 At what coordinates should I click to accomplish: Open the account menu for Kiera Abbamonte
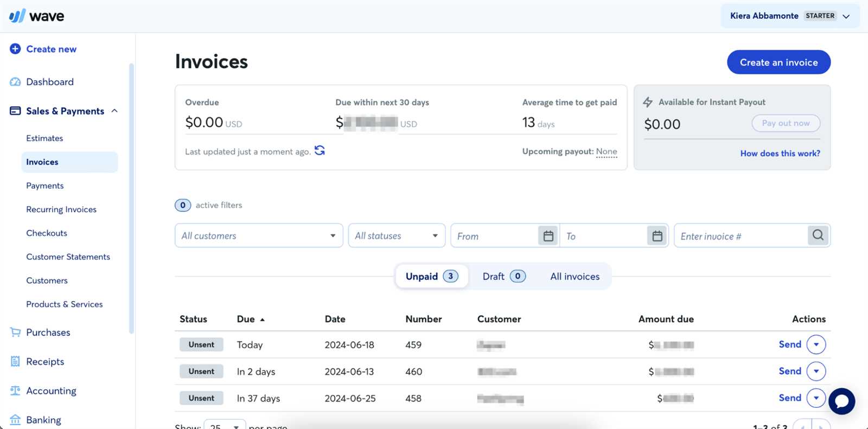[790, 16]
